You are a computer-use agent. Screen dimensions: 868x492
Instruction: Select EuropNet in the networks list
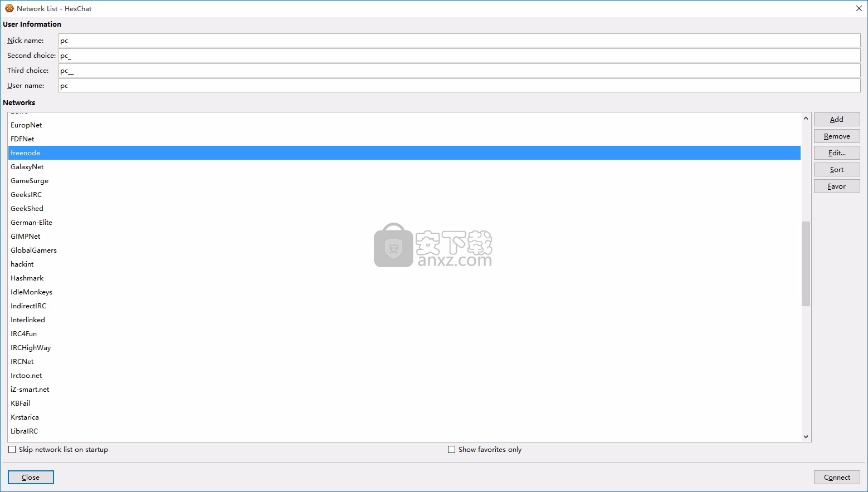(x=404, y=125)
